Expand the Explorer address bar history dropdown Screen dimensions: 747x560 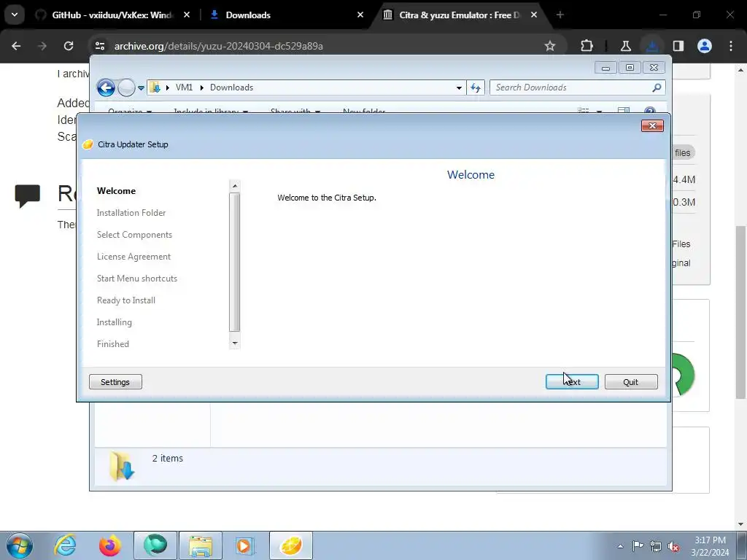point(459,87)
